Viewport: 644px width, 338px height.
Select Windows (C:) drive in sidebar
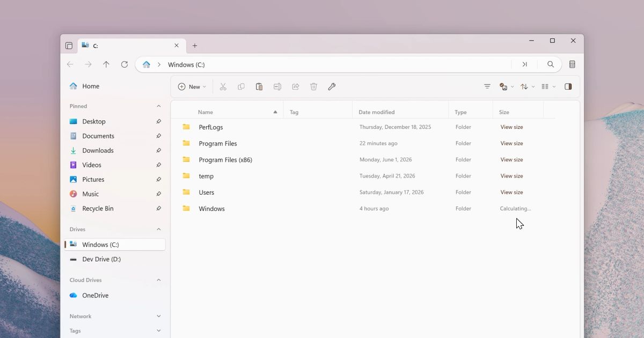(x=115, y=245)
